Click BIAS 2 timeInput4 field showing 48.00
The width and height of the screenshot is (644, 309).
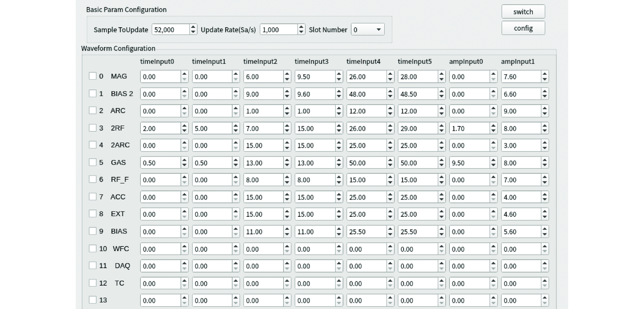tap(367, 94)
